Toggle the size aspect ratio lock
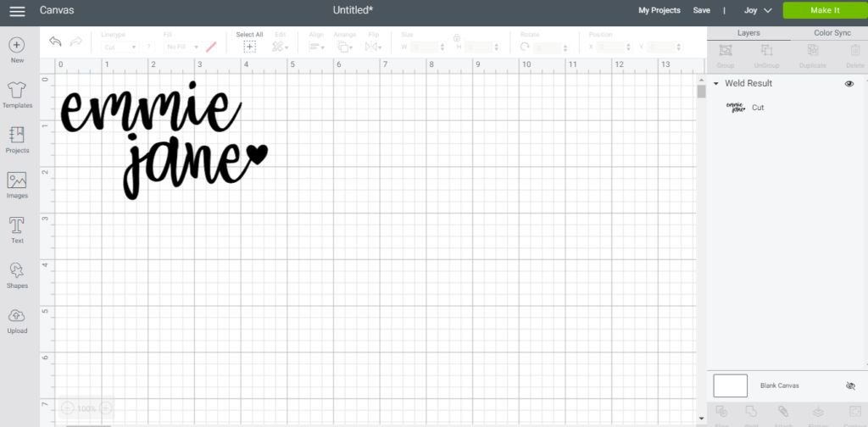 point(456,37)
